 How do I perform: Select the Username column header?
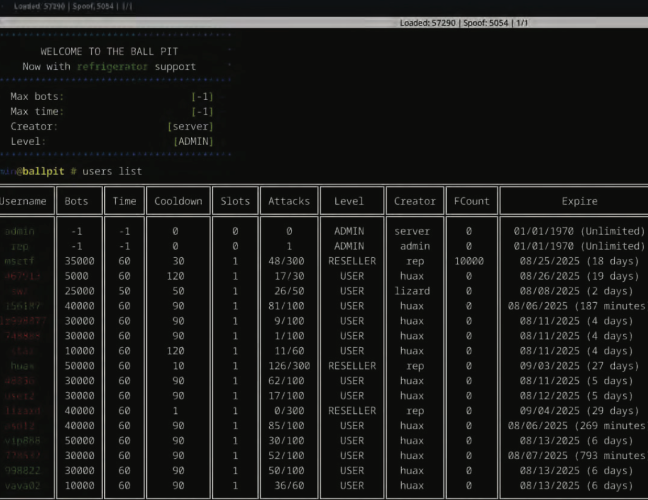24,201
